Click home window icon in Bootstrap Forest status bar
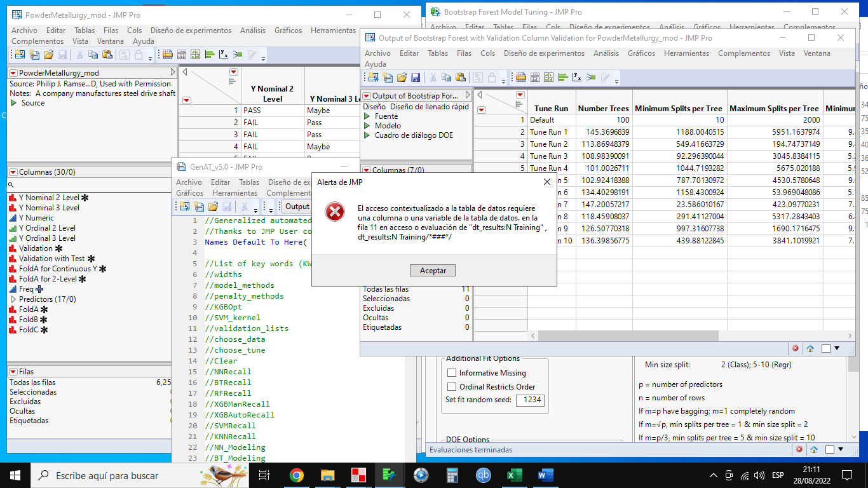Image resolution: width=868 pixels, height=488 pixels. tap(814, 450)
